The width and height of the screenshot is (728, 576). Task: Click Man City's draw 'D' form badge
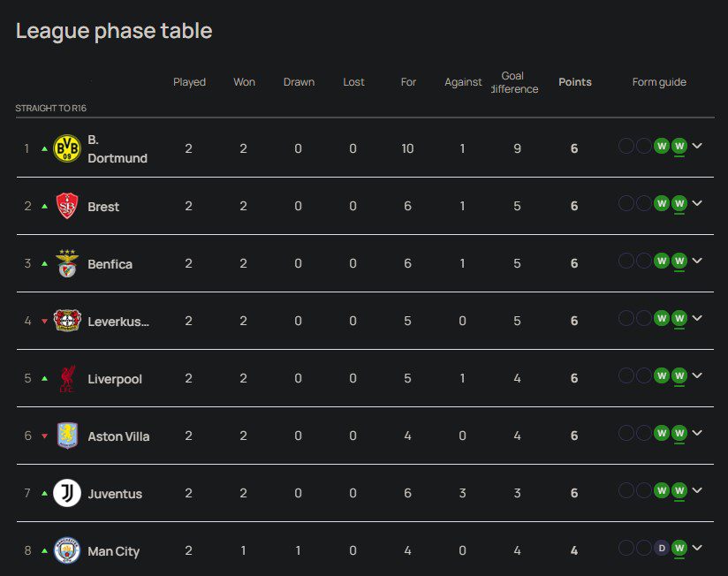[x=661, y=549]
